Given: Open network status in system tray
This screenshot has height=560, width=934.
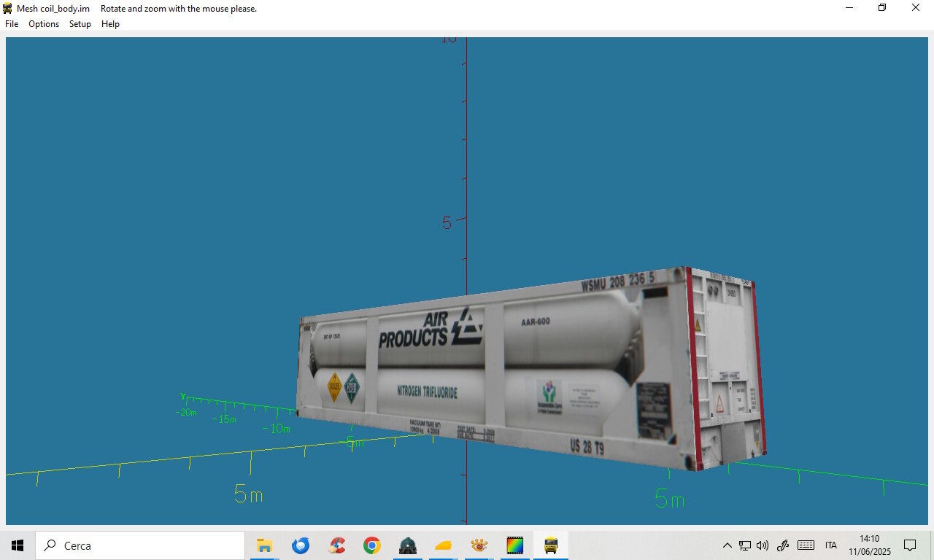Looking at the screenshot, I should coord(745,545).
